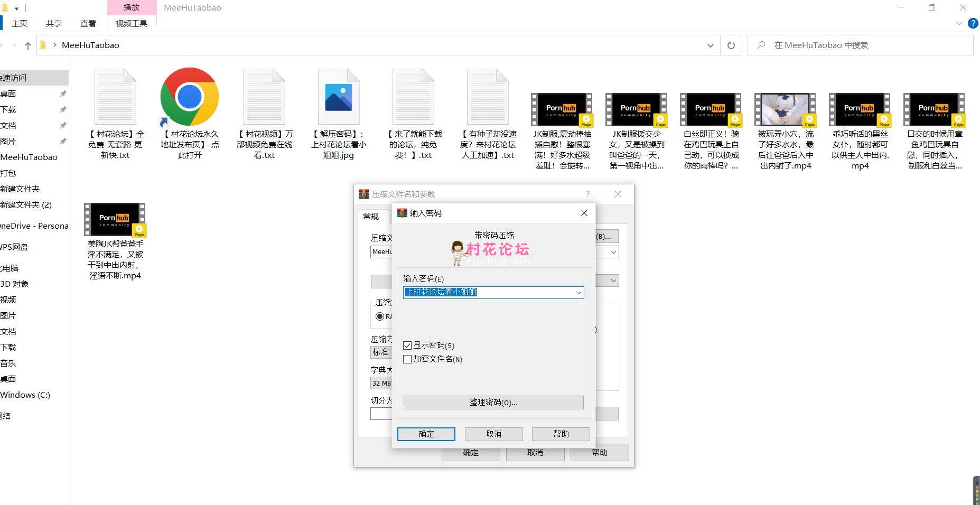Open the 视频工具 tab

[x=131, y=23]
